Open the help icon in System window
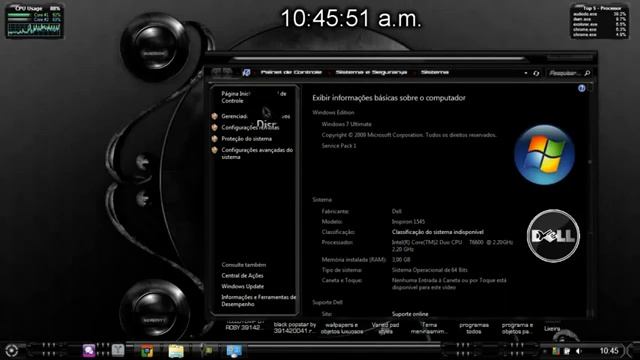640x360 pixels. (x=582, y=88)
